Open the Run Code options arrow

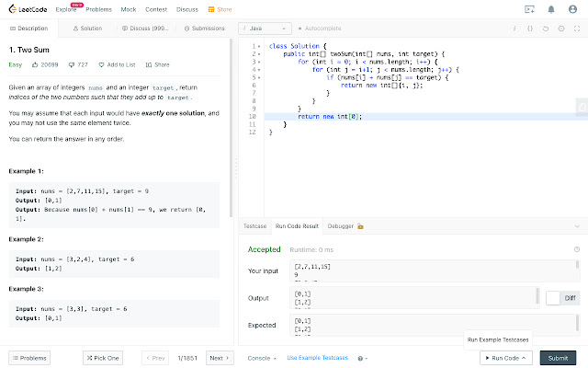tap(524, 358)
